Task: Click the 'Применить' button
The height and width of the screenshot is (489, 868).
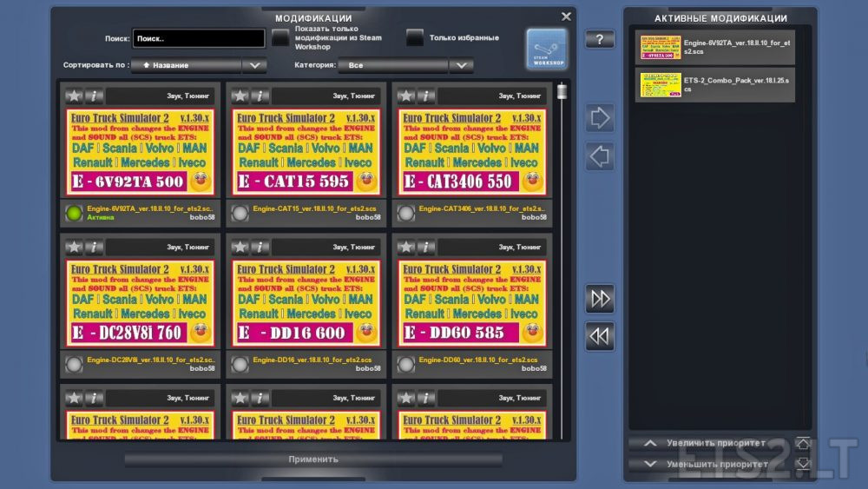Action: pyautogui.click(x=313, y=459)
